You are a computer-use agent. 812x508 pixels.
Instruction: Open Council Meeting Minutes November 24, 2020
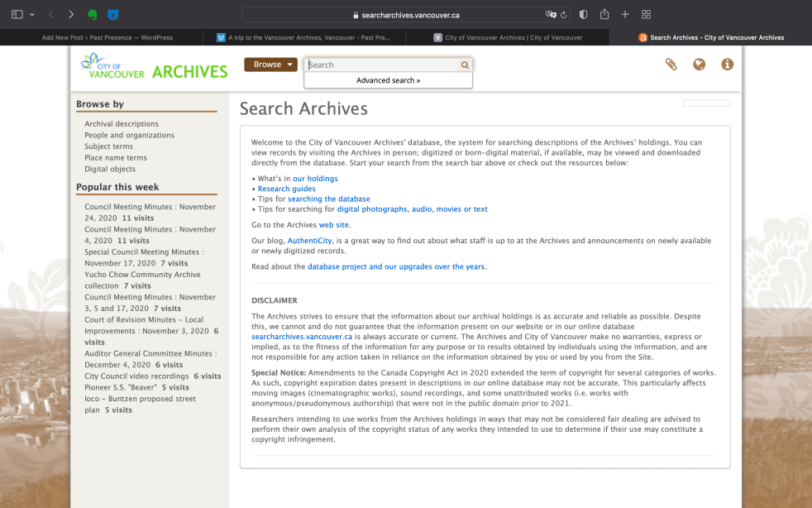[x=150, y=213]
